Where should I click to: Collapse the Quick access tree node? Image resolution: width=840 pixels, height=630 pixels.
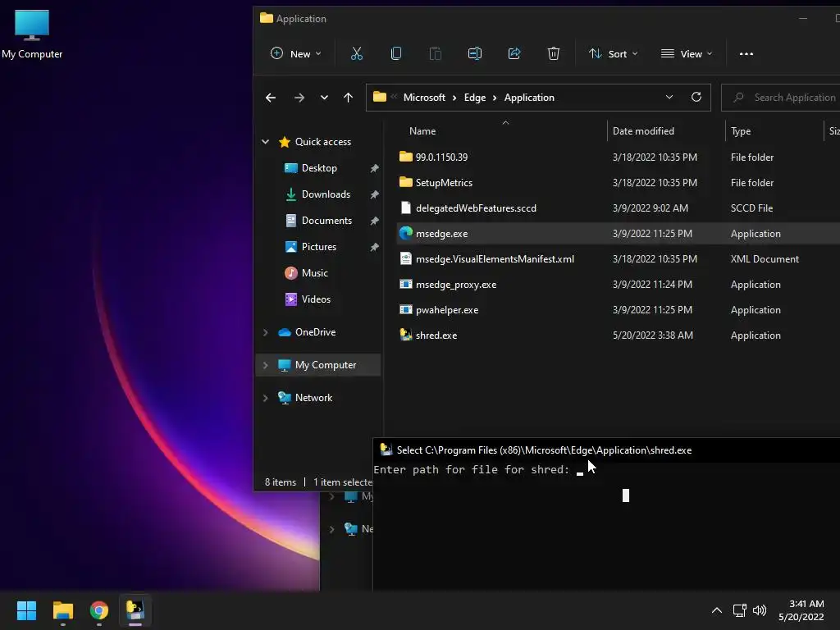click(x=265, y=141)
